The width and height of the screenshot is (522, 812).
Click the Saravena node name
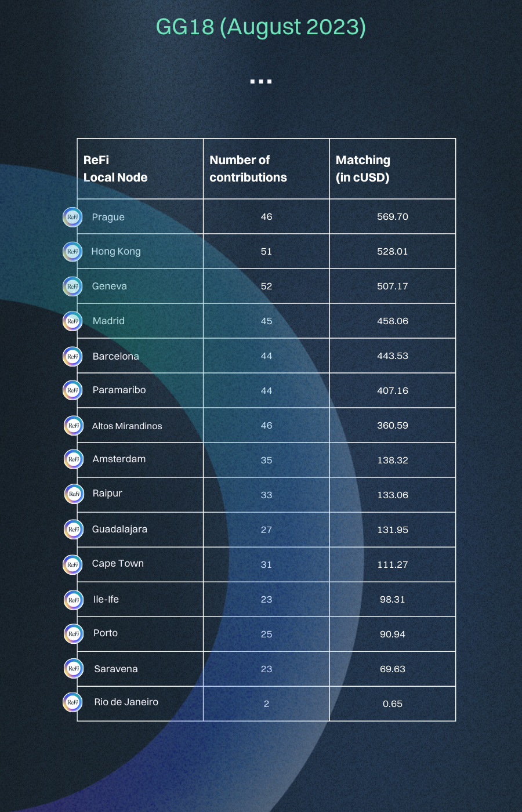[116, 669]
